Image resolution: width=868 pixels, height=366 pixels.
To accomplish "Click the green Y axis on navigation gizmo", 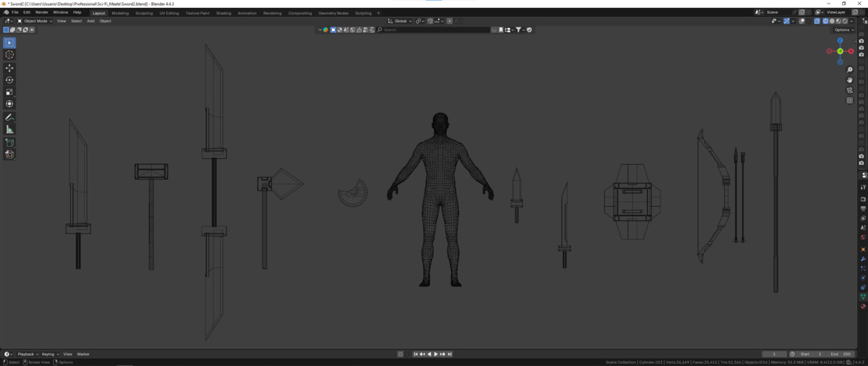I will (x=841, y=51).
